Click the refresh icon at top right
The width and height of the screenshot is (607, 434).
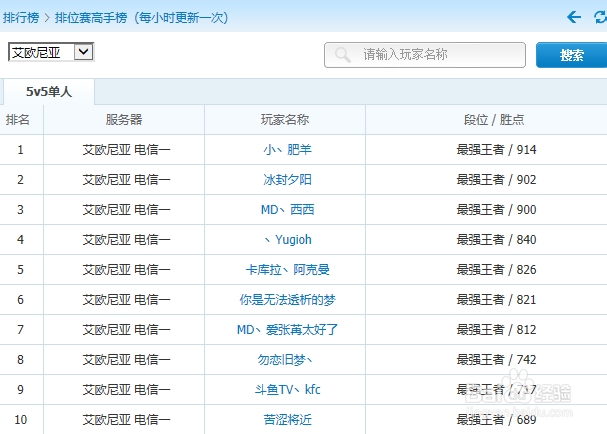[x=599, y=17]
